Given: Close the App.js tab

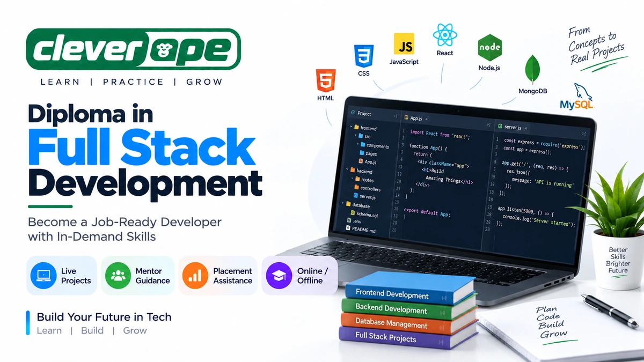Looking at the screenshot, I should pyautogui.click(x=426, y=119).
